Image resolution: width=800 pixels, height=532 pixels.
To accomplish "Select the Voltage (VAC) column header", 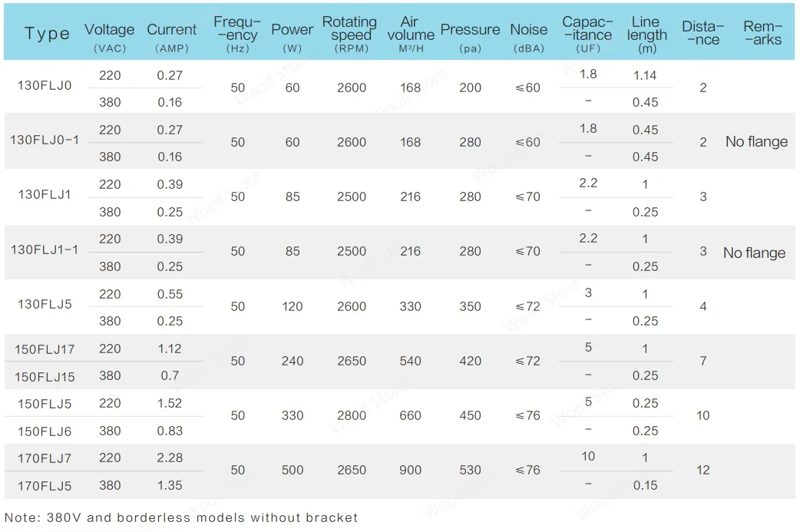I will click(109, 35).
